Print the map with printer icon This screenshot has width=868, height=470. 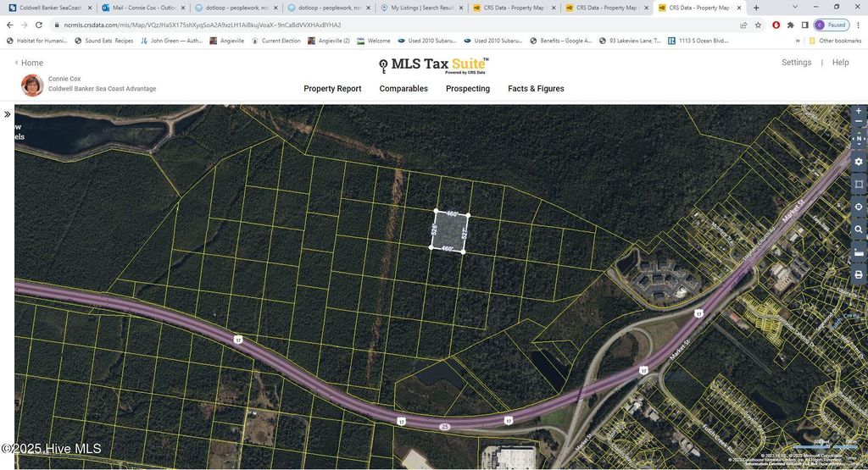click(858, 274)
